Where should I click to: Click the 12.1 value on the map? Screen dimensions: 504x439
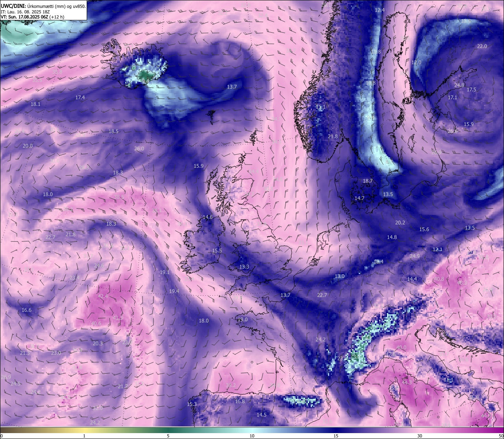click(437, 249)
